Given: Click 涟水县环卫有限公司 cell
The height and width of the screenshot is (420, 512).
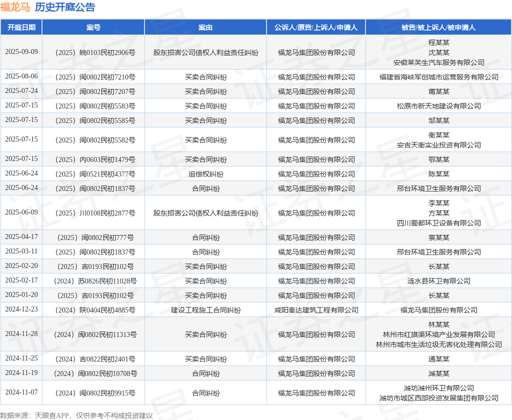Looking at the screenshot, I should (439, 281).
